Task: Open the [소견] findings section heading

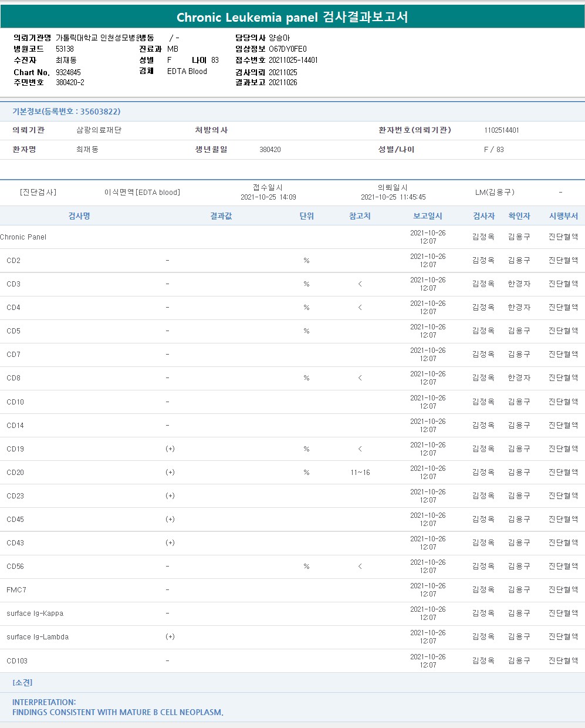Action: pos(23,683)
